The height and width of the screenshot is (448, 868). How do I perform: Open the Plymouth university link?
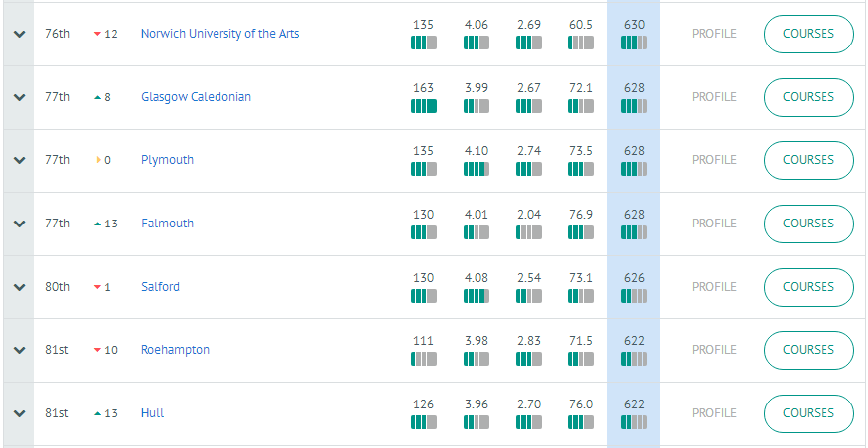pos(167,160)
